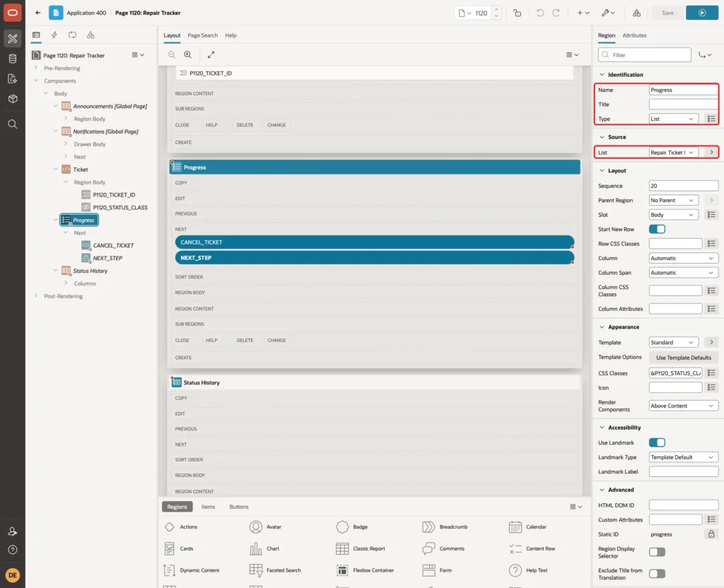
Task: Enable Exclude Title from Translation switch
Action: [x=657, y=574]
